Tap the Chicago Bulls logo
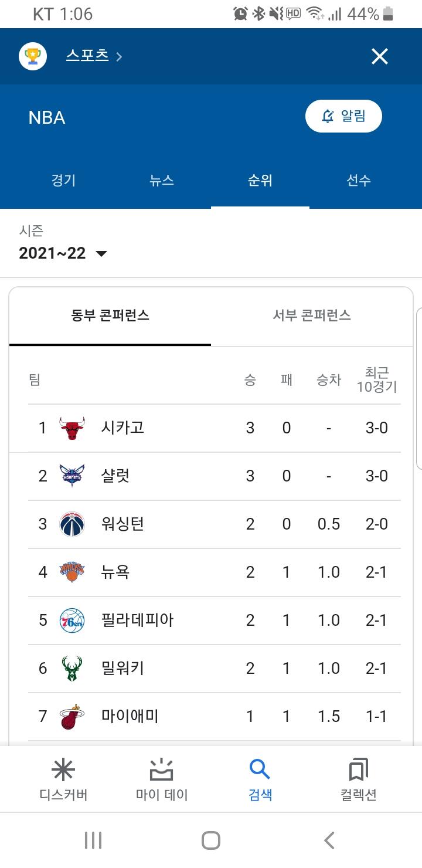 coord(72,428)
